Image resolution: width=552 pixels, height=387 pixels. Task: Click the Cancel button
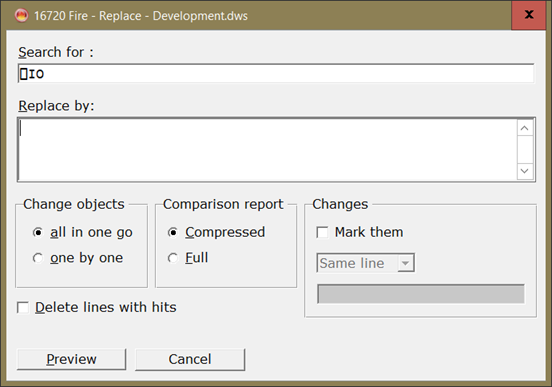pyautogui.click(x=190, y=359)
